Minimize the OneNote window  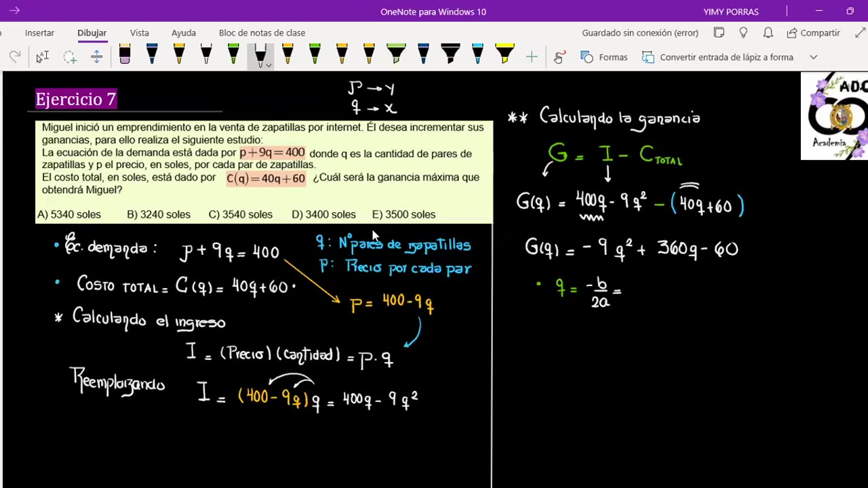tap(819, 11)
